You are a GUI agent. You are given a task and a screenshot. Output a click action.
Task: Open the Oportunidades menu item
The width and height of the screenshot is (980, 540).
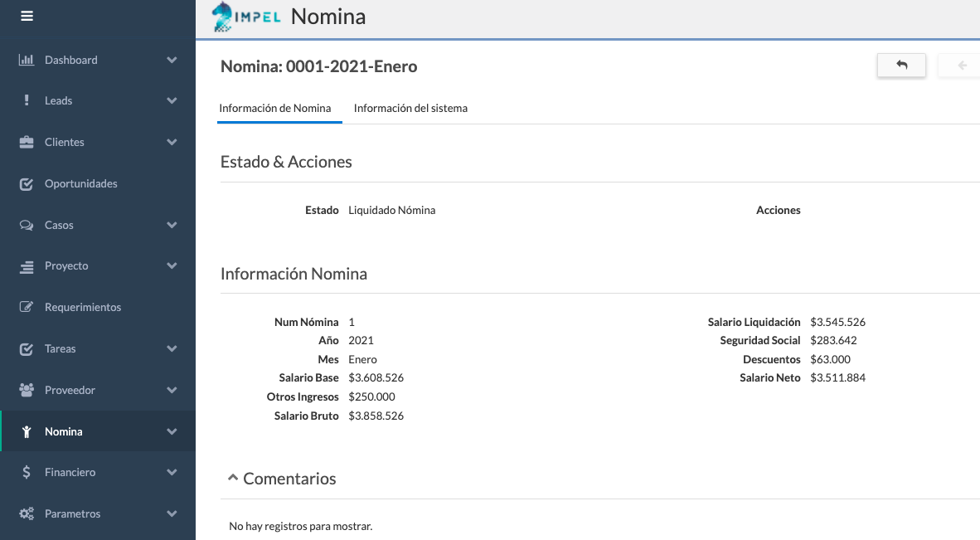pos(98,184)
